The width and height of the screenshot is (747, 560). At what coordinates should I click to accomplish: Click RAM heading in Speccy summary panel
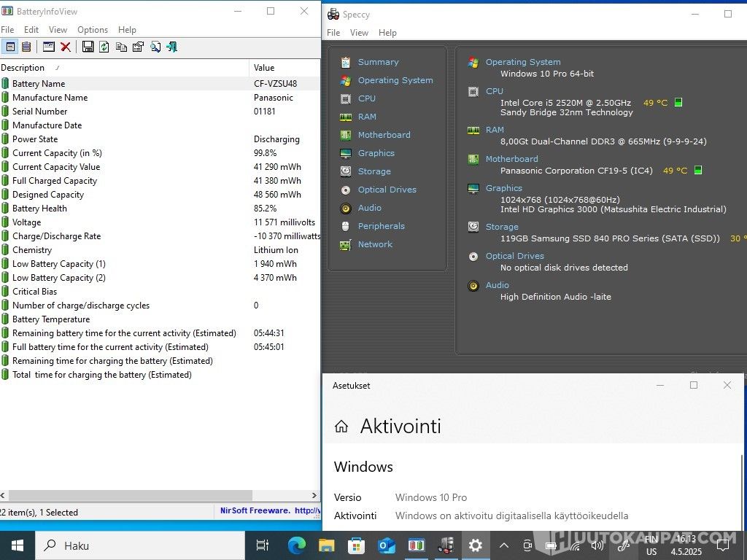[495, 130]
